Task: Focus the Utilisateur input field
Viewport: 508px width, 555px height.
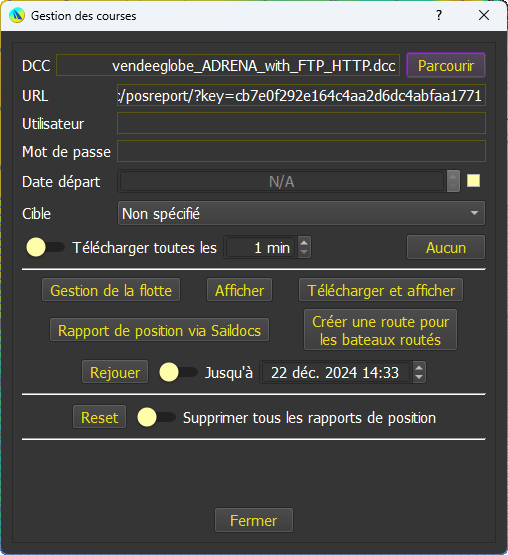Action: pos(301,123)
